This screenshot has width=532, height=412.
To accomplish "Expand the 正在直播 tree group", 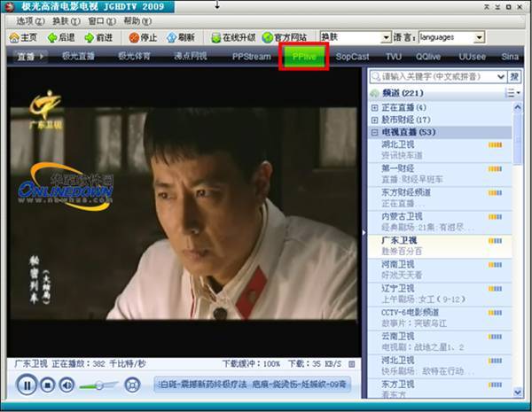I will pos(375,107).
